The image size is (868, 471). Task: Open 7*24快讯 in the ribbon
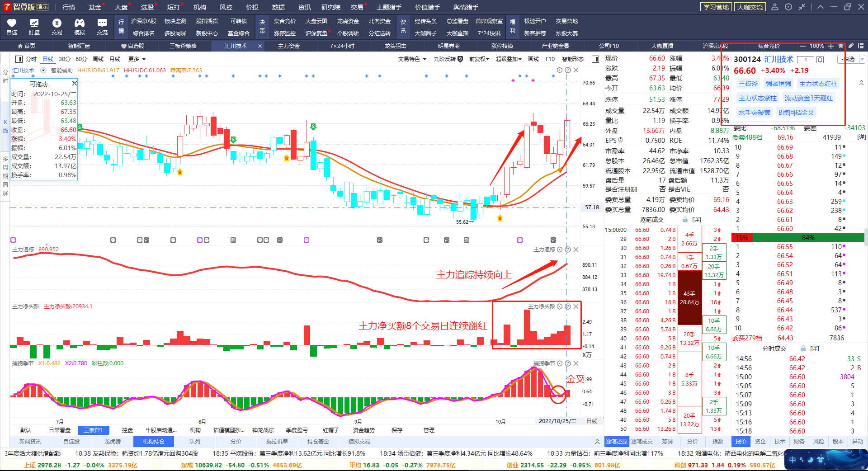489,33
